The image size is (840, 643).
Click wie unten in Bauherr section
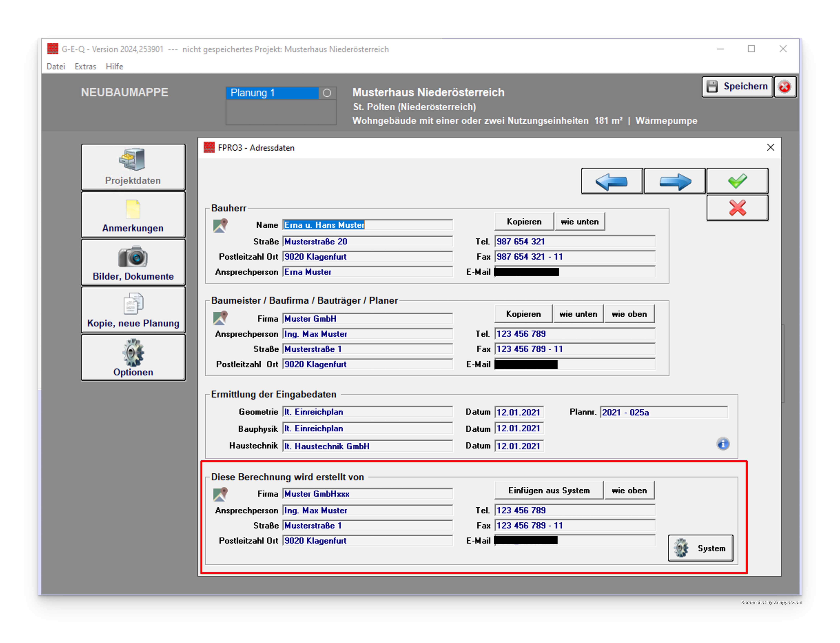[580, 222]
